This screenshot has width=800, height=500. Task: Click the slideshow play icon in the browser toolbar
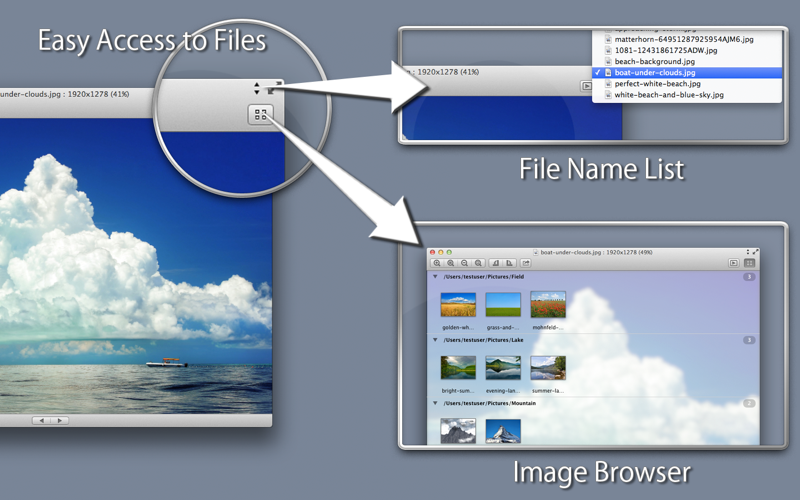(734, 263)
